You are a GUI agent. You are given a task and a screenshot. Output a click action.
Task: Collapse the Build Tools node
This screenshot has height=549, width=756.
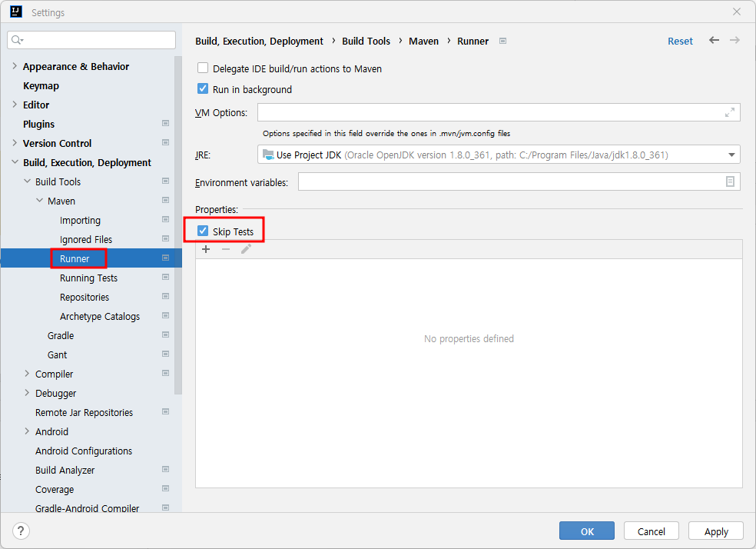pos(27,181)
